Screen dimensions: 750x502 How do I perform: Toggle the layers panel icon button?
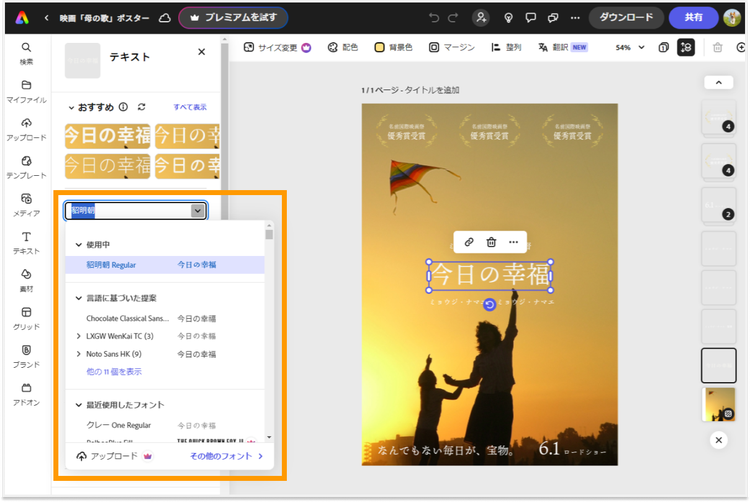coord(686,47)
